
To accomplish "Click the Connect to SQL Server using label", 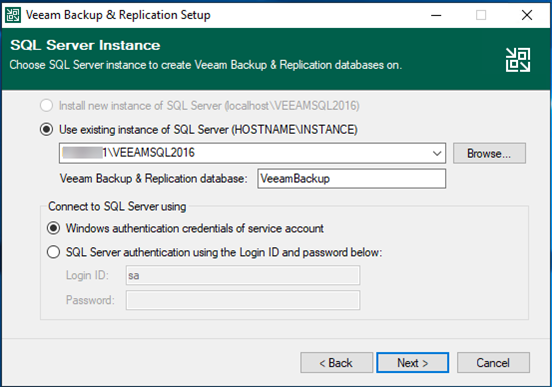I will click(117, 206).
